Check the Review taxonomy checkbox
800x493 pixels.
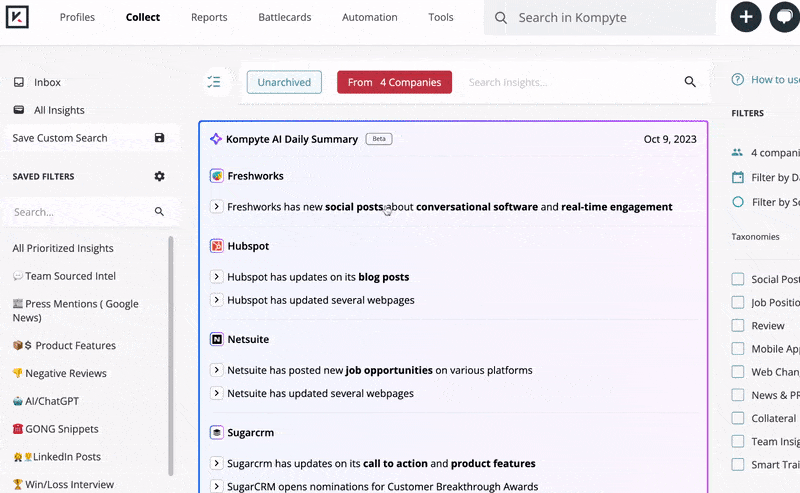[x=738, y=326]
